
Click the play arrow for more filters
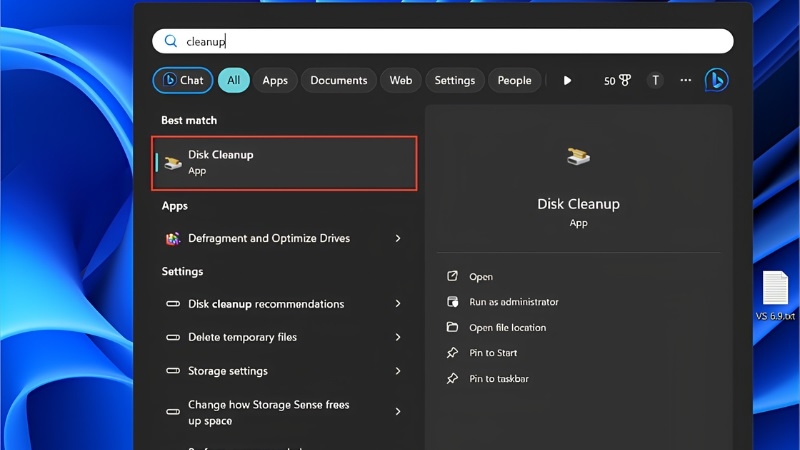pyautogui.click(x=567, y=81)
